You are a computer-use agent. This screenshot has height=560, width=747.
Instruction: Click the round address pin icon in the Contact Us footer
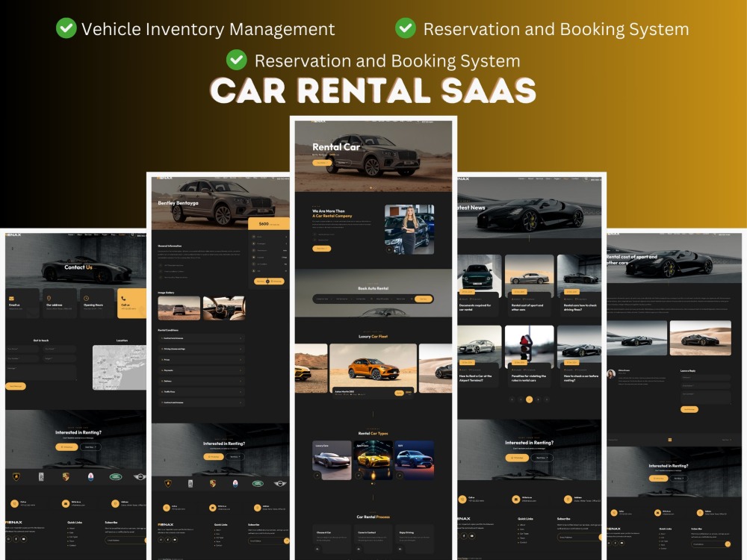pos(115,503)
